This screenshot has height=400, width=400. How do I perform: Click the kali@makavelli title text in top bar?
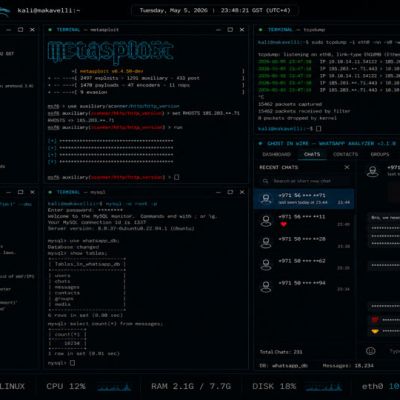[x=49, y=11]
